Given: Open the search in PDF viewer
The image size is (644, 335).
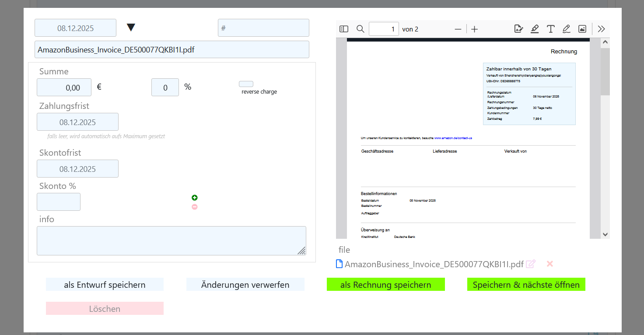Looking at the screenshot, I should [360, 29].
